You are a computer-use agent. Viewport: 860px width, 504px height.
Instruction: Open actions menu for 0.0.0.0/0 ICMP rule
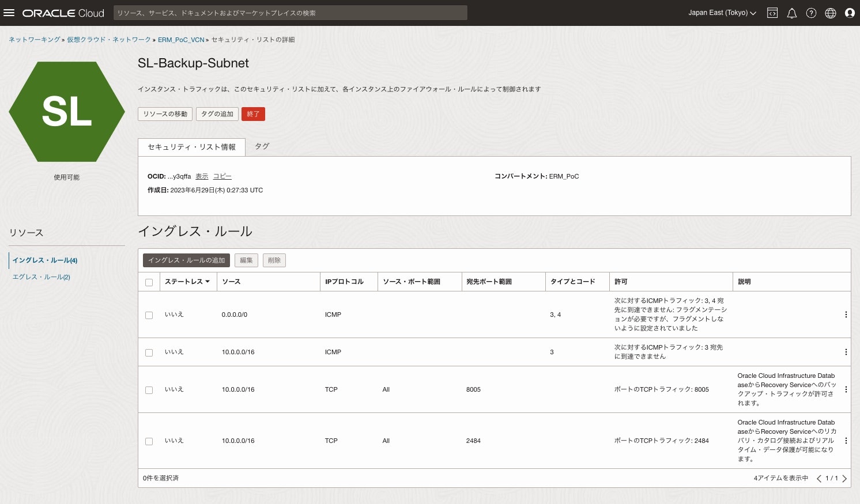click(846, 314)
